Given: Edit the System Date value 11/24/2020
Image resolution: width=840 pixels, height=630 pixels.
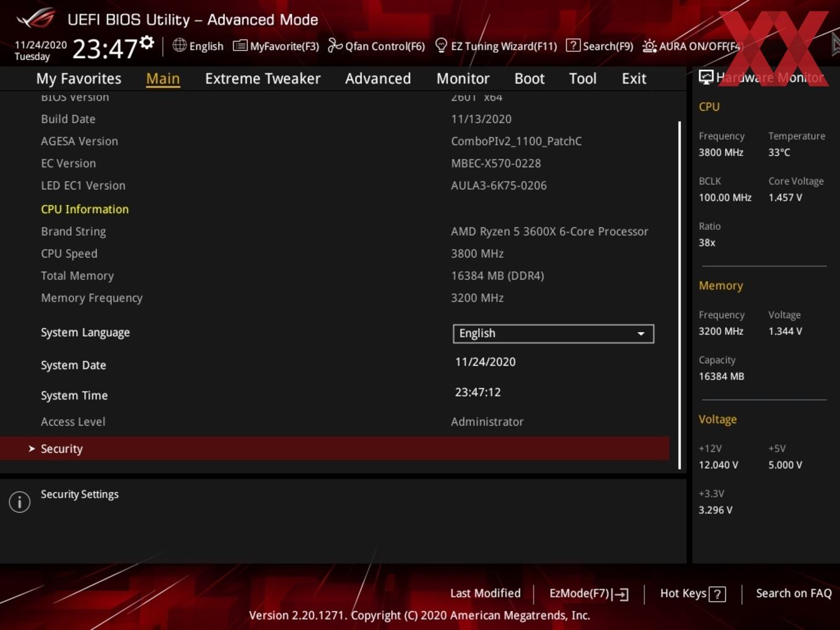Looking at the screenshot, I should [485, 362].
